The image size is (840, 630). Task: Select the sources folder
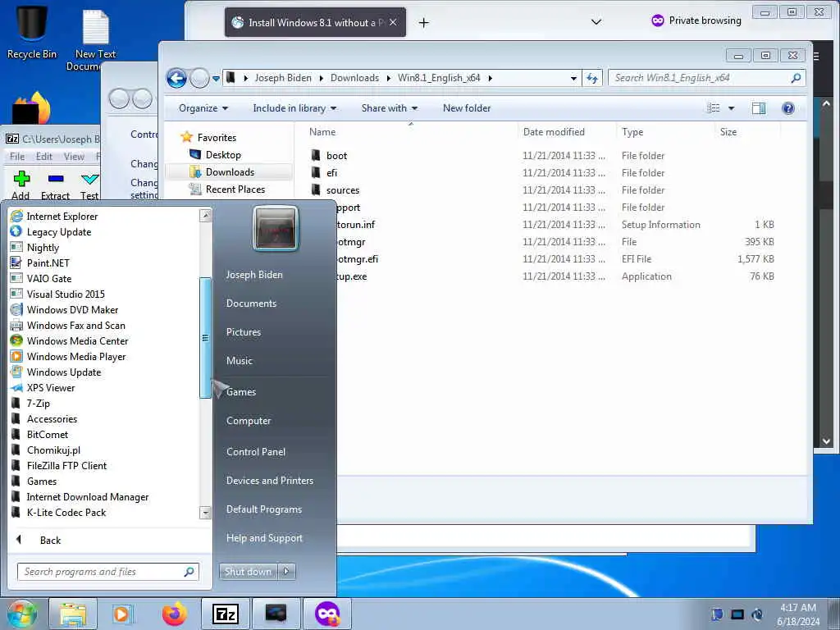pyautogui.click(x=343, y=190)
